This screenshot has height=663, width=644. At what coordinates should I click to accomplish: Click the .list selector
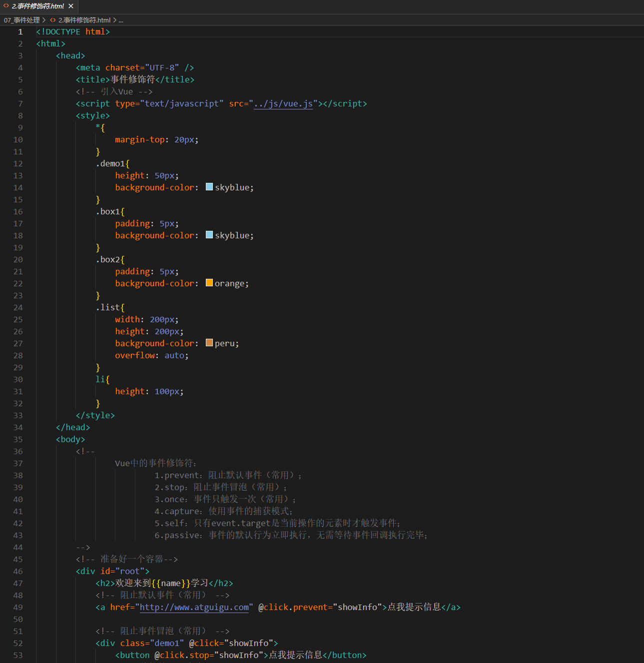(108, 307)
